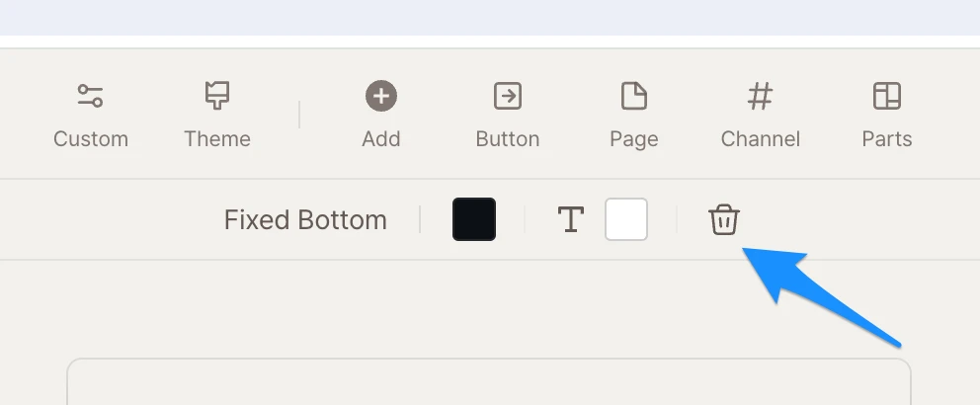Choose the Theme label
Viewport: 980px width, 405px height.
tap(216, 139)
